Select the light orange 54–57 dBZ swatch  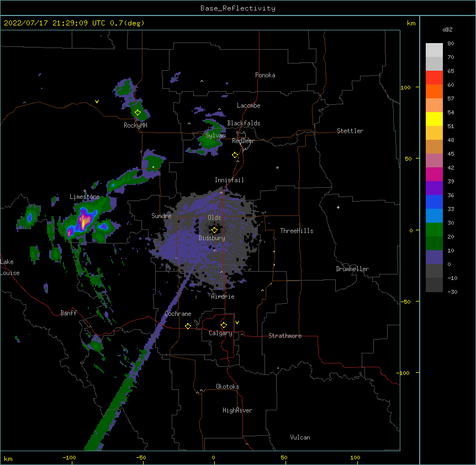(434, 105)
